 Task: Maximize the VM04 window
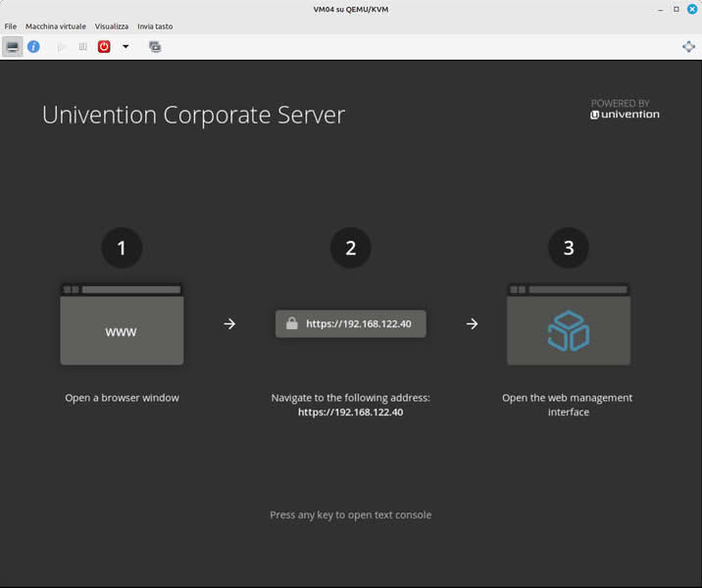click(x=677, y=10)
